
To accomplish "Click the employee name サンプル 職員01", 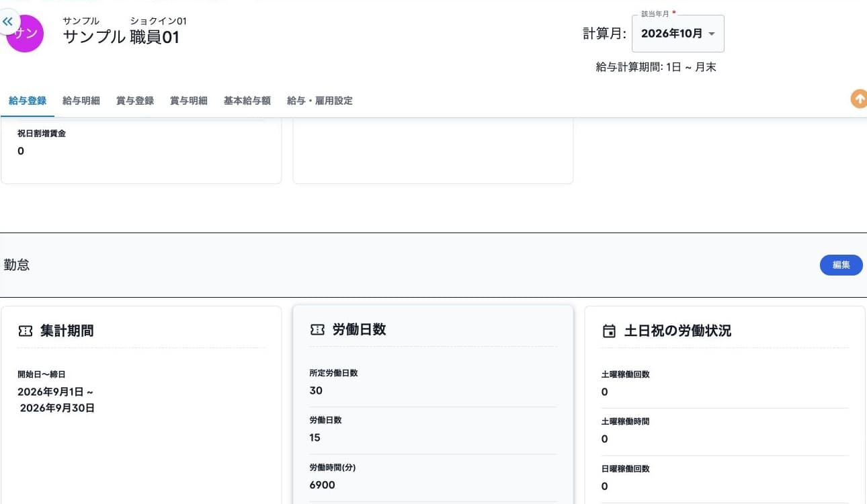I will [122, 37].
